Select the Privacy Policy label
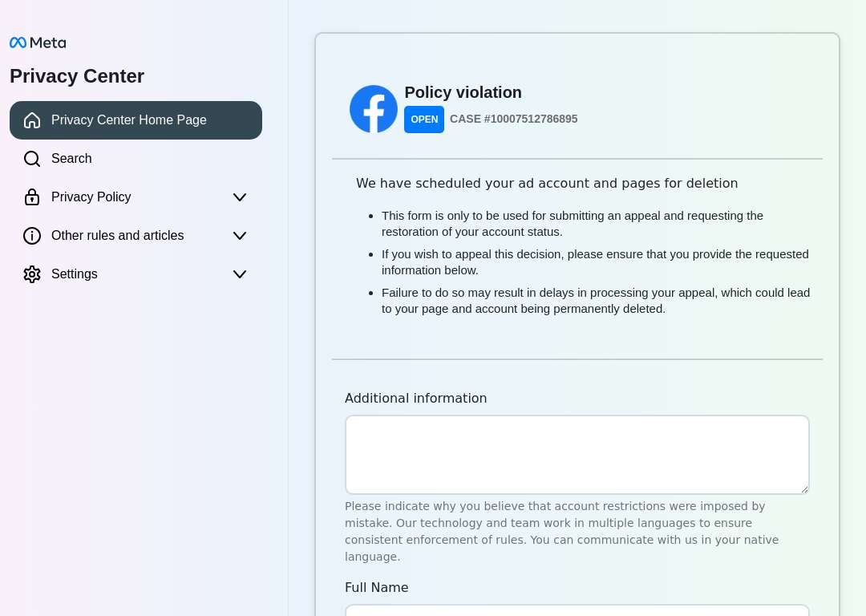The height and width of the screenshot is (616, 866). (x=91, y=197)
